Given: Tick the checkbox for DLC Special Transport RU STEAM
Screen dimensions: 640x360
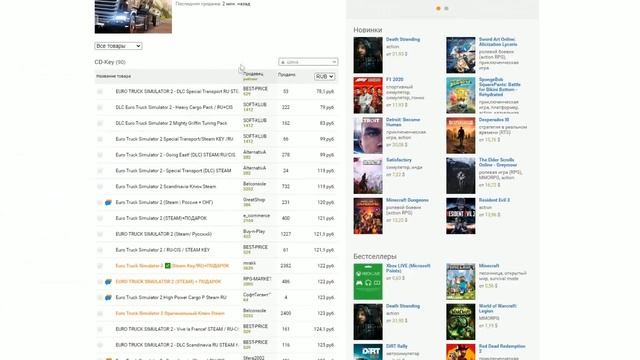Looking at the screenshot, I should pos(100,91).
